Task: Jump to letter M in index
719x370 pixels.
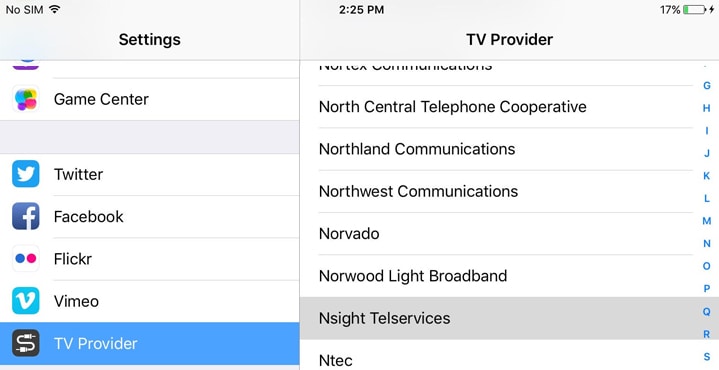Action: [x=707, y=221]
